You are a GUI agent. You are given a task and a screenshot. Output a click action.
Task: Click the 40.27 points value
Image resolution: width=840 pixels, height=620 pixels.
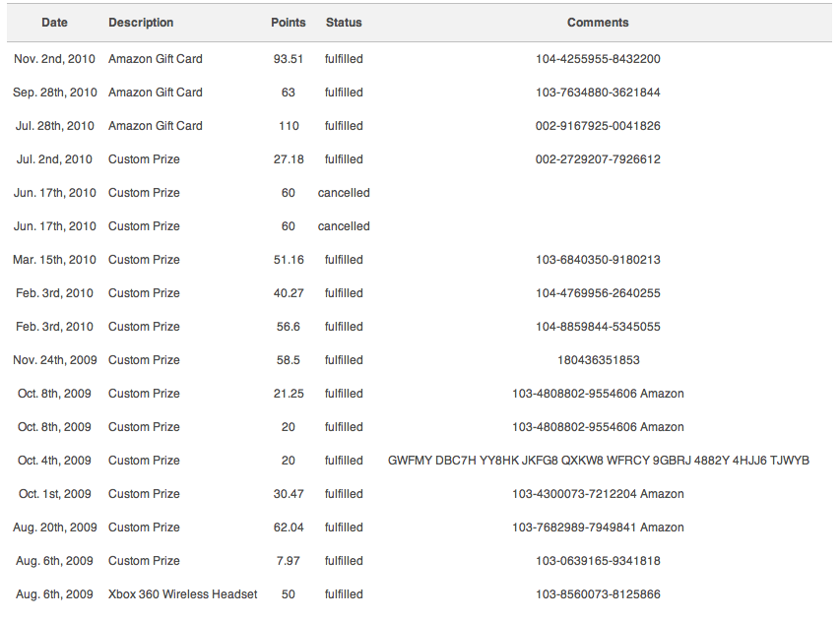coord(289,293)
